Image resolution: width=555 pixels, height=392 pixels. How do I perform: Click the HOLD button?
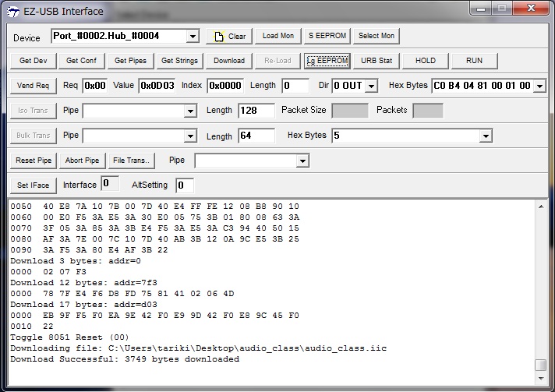[x=426, y=61]
